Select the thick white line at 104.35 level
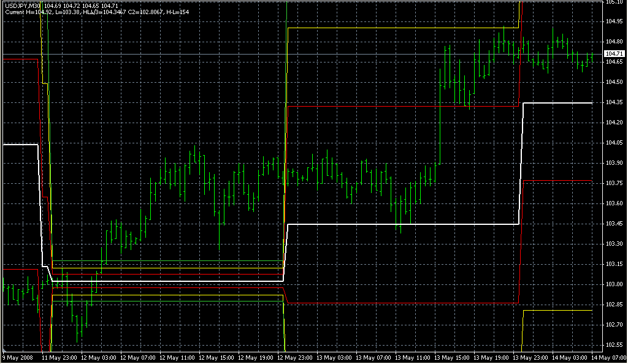 558,103
